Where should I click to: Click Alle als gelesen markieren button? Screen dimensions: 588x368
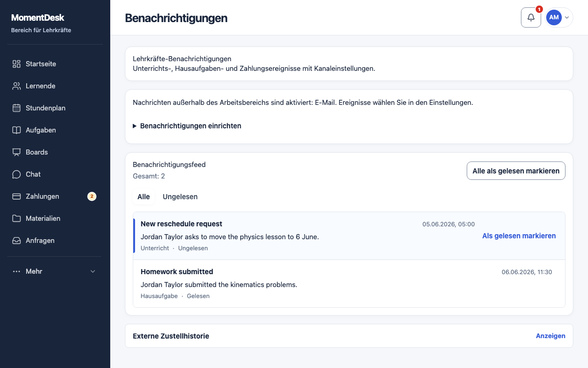coord(516,171)
